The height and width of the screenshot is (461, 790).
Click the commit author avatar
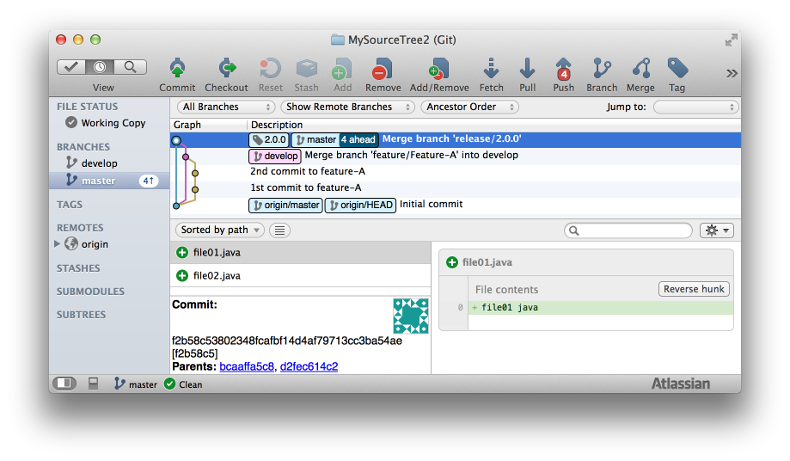pos(411,316)
